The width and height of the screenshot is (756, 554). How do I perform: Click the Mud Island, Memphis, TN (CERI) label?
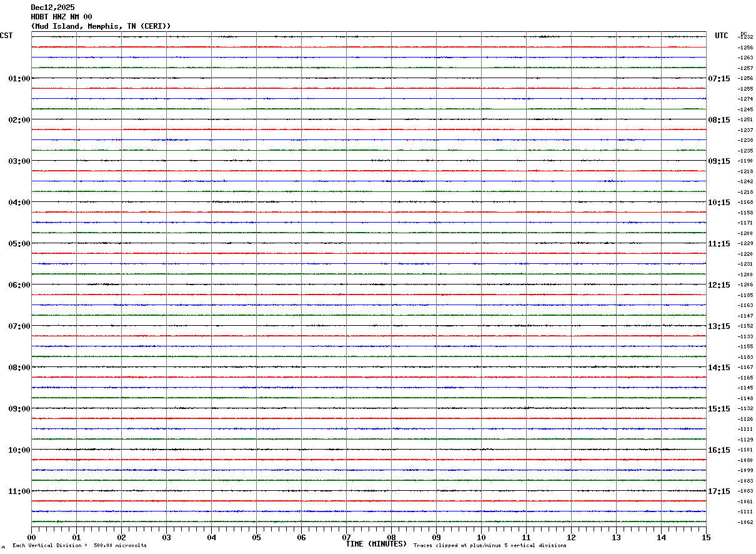click(101, 26)
